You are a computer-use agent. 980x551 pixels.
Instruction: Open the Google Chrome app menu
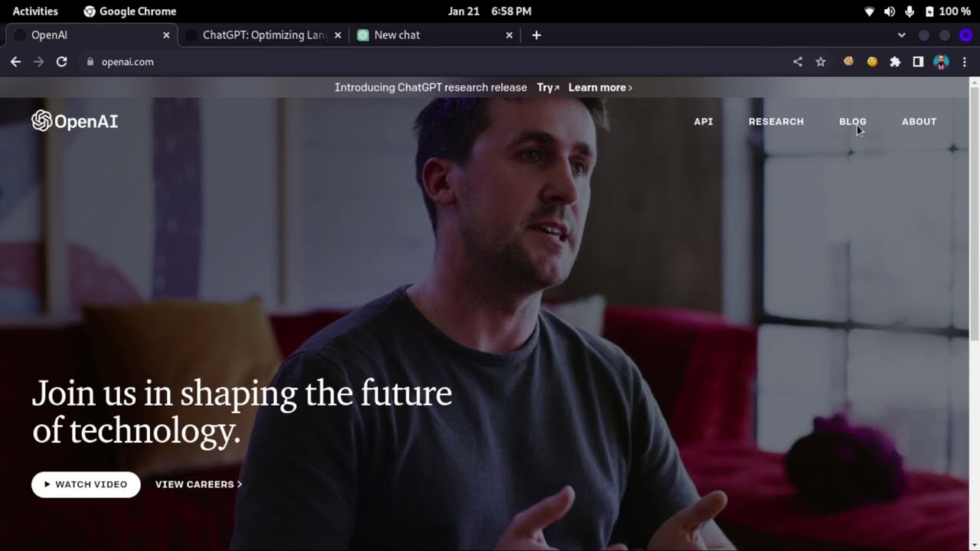pyautogui.click(x=129, y=11)
